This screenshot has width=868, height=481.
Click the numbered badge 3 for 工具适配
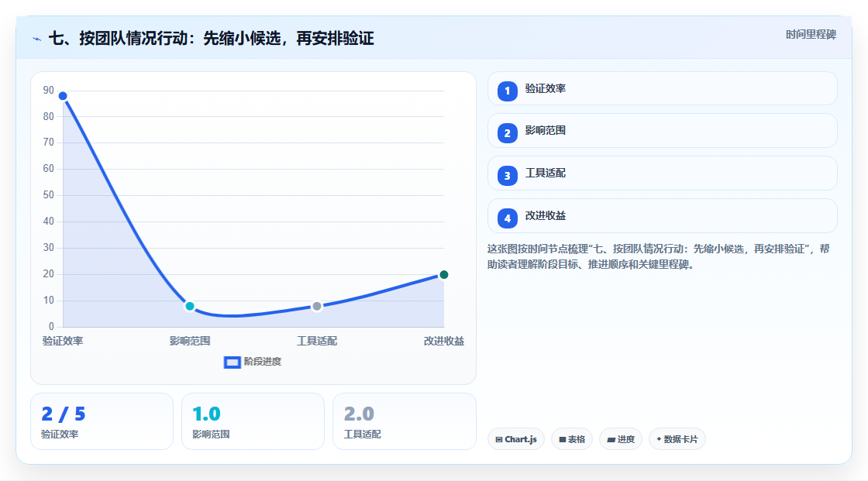click(507, 176)
